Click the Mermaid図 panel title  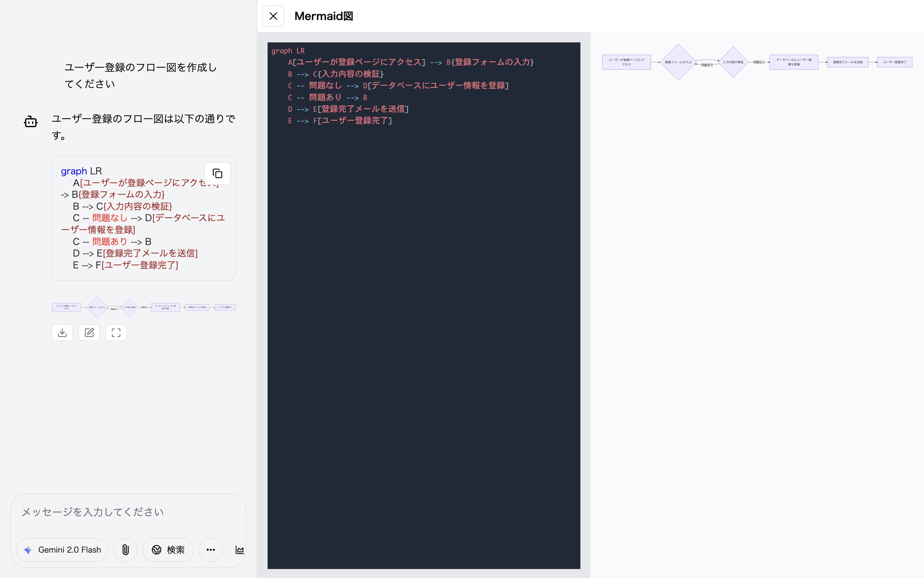pyautogui.click(x=324, y=16)
